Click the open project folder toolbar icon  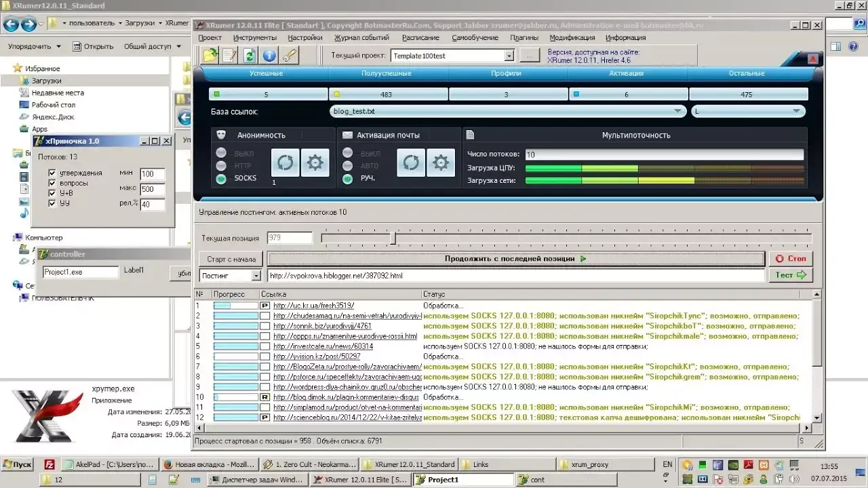tap(211, 56)
